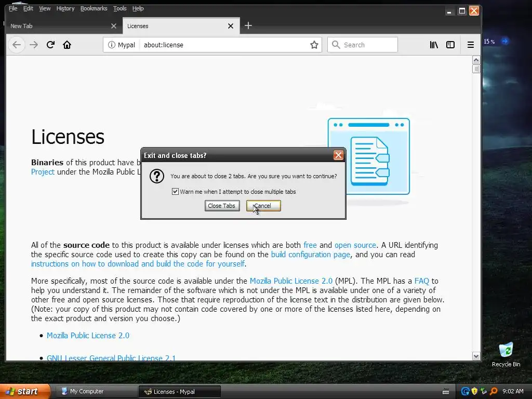Click the magnifier tray icon
Image resolution: width=532 pixels, height=399 pixels.
coord(494,391)
